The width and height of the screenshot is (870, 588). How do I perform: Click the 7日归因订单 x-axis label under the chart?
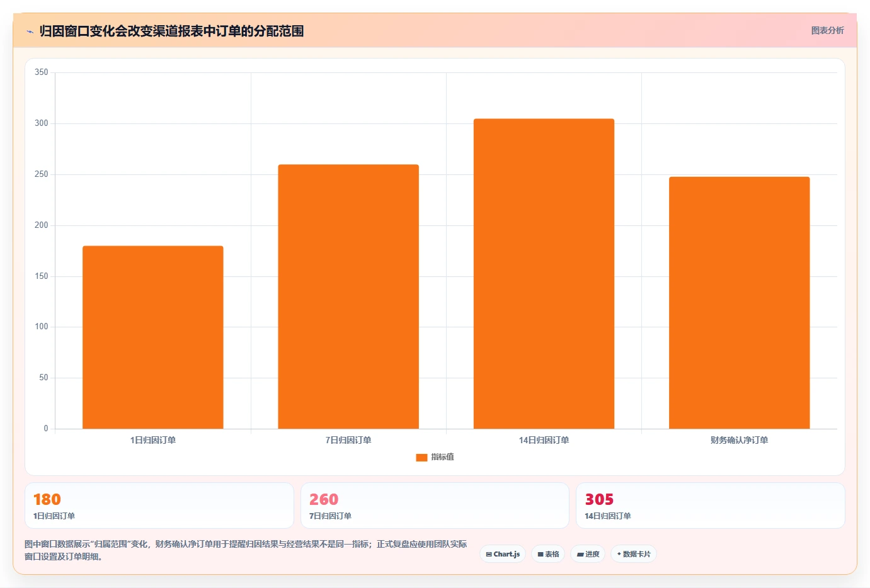pyautogui.click(x=348, y=440)
